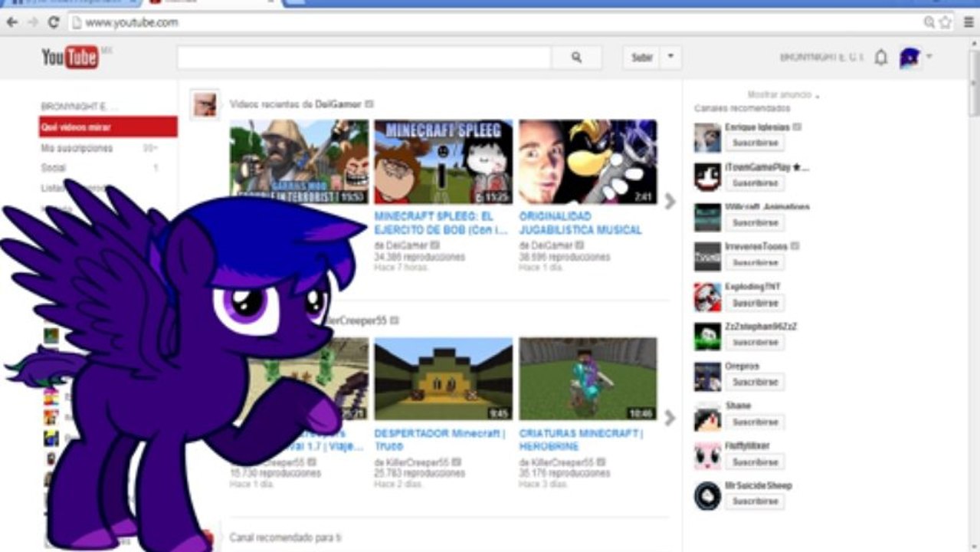Open the Willcraft Animations channel avatar
Viewport: 980px width, 552px height.
pos(707,217)
